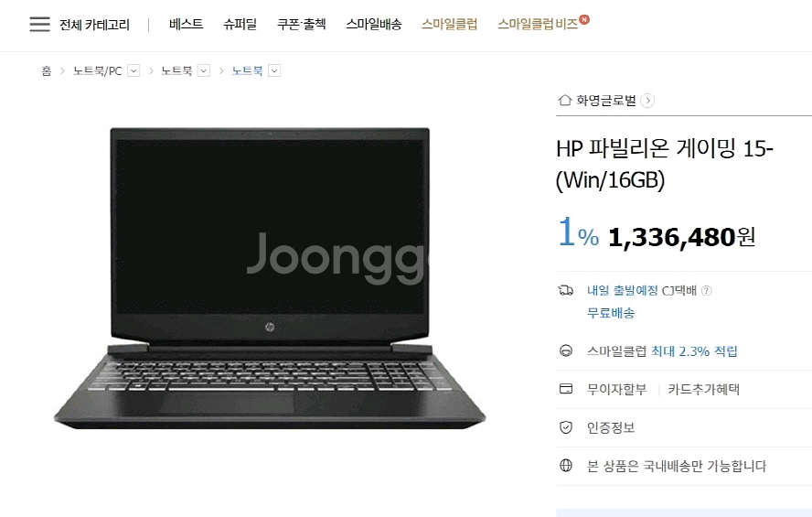The image size is (812, 517).
Task: Select the 스마일배송 menu item
Action: [373, 25]
